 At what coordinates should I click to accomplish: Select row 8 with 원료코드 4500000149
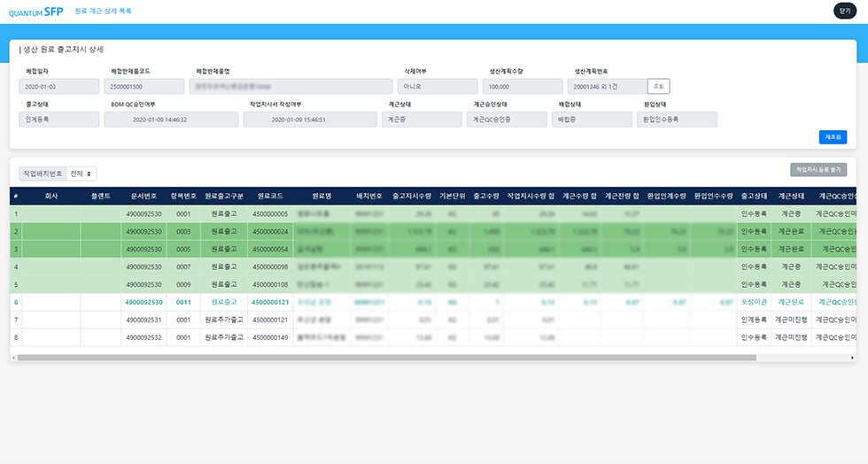pyautogui.click(x=270, y=336)
